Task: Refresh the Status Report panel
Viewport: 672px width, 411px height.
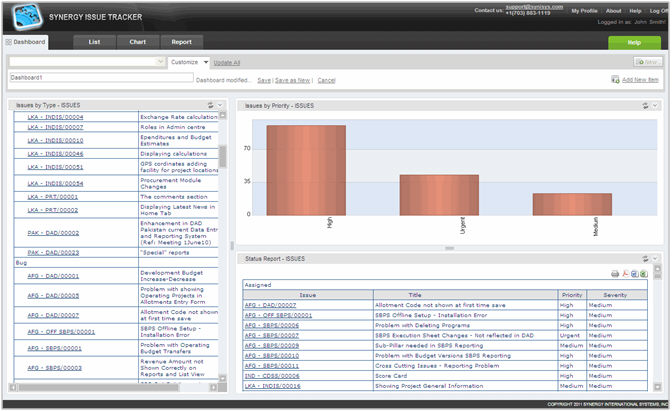Action: coord(645,258)
